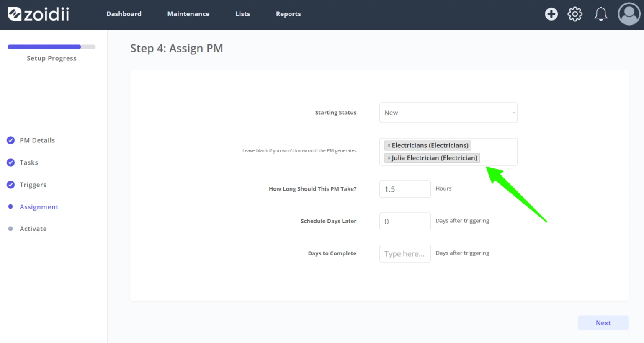Go to the PM Details step
This screenshot has height=343, width=644.
[x=37, y=140]
